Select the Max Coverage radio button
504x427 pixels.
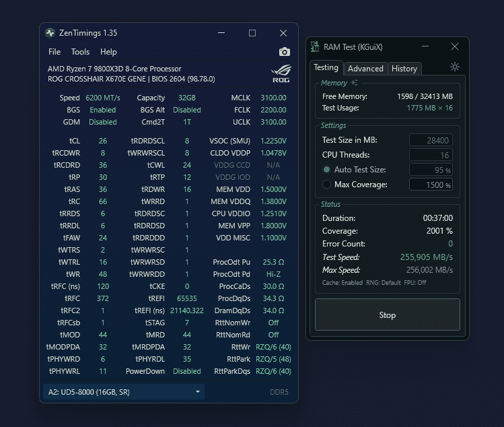[x=326, y=185]
